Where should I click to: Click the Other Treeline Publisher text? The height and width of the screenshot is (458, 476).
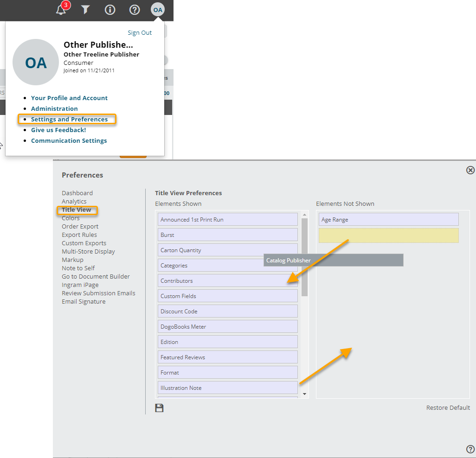click(x=102, y=54)
